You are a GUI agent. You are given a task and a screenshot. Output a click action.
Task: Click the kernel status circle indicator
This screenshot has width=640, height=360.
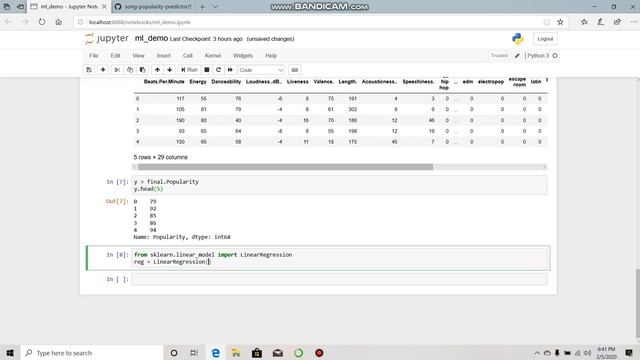(555, 56)
